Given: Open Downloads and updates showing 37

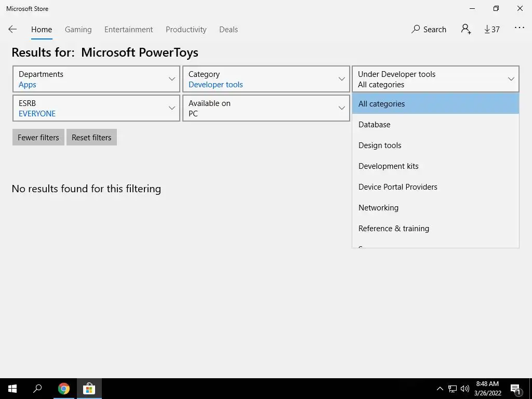Looking at the screenshot, I should pyautogui.click(x=492, y=30).
